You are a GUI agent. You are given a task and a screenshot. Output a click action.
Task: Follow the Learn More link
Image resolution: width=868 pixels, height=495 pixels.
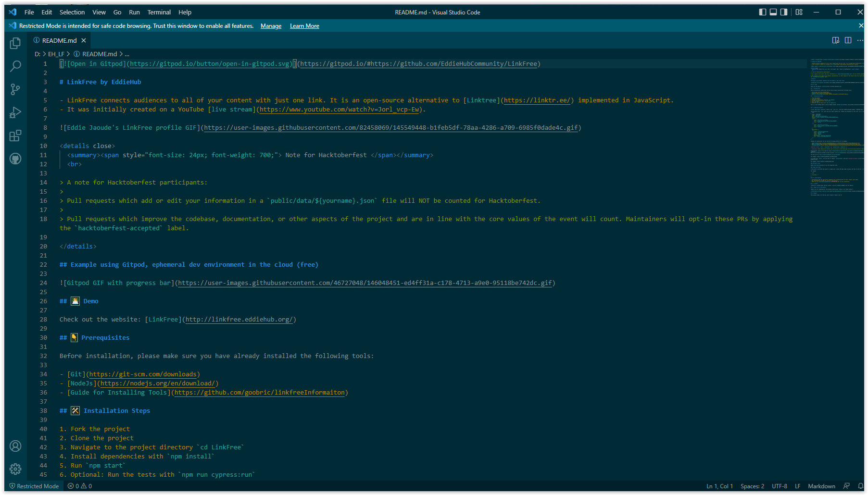(304, 25)
